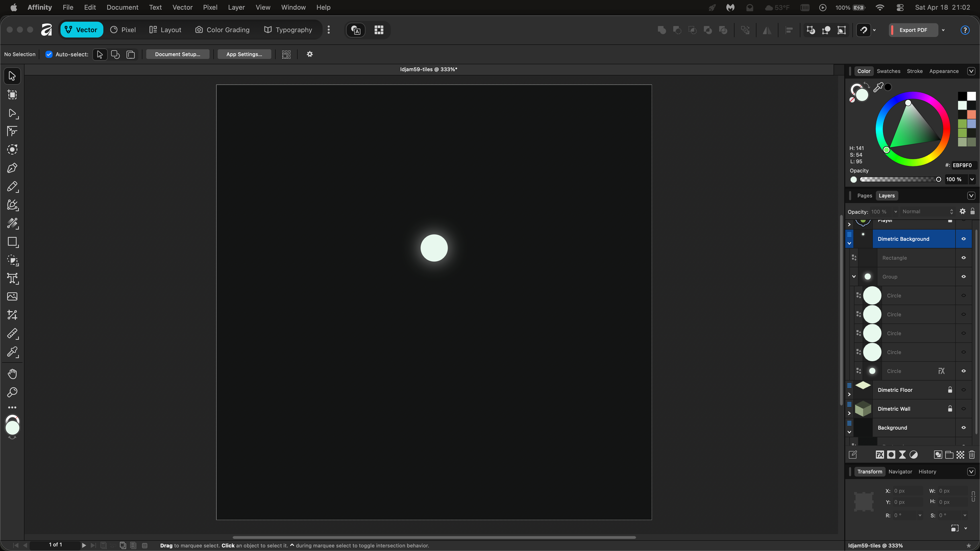Screen dimensions: 980x551
Task: Click the Layer Effects FX icon below layers
Action: pyautogui.click(x=880, y=455)
